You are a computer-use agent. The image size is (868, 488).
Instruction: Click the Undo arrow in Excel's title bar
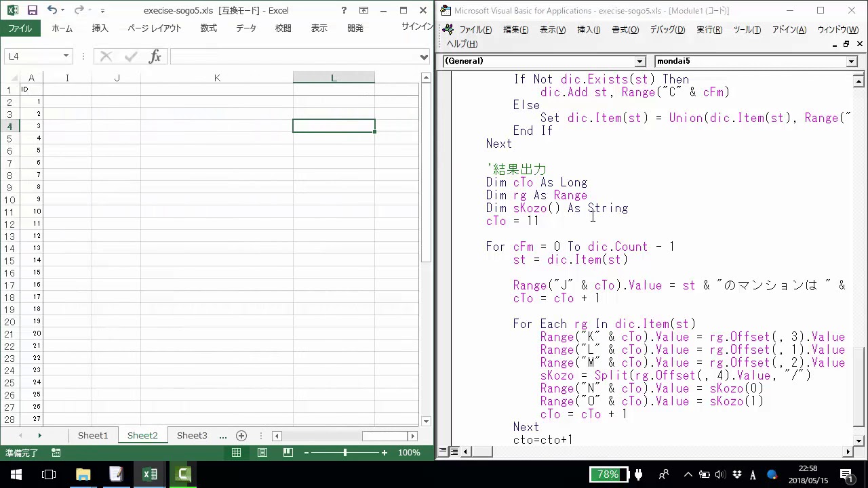[52, 10]
